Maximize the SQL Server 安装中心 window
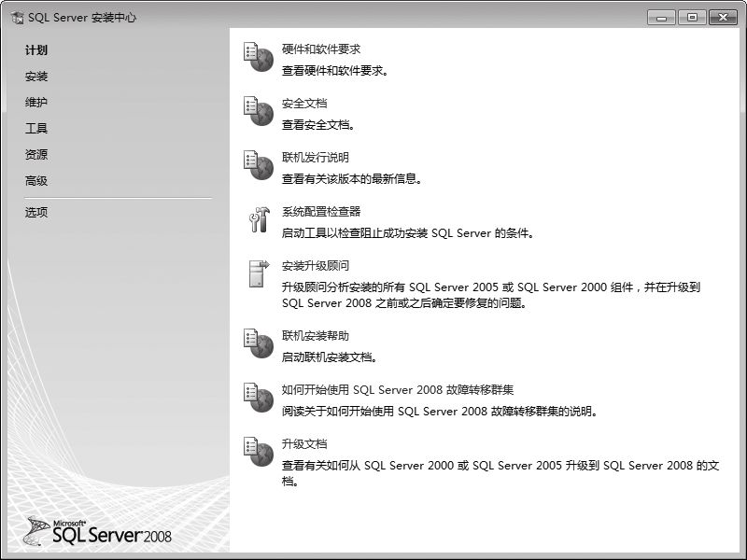Screen dimensions: 747x560 coord(692,18)
